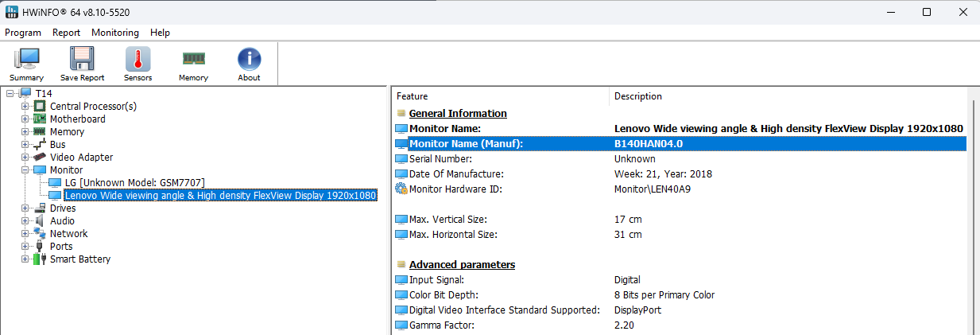980x335 pixels.
Task: Expand the Central Processor(s) node
Action: click(x=25, y=107)
